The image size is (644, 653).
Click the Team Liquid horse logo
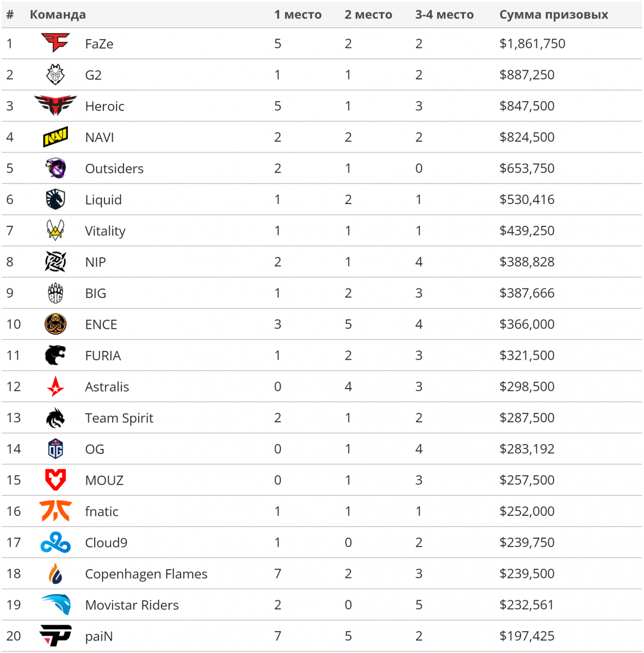(55, 200)
